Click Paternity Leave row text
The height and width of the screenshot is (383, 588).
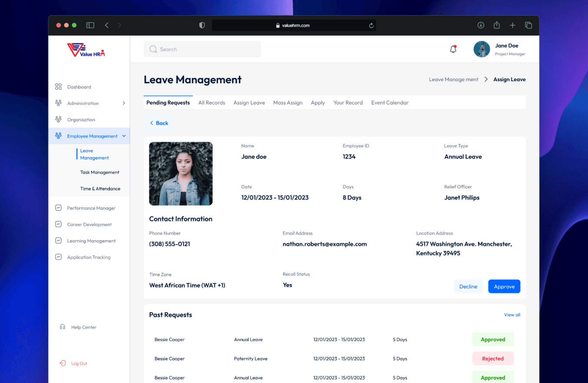coord(251,359)
